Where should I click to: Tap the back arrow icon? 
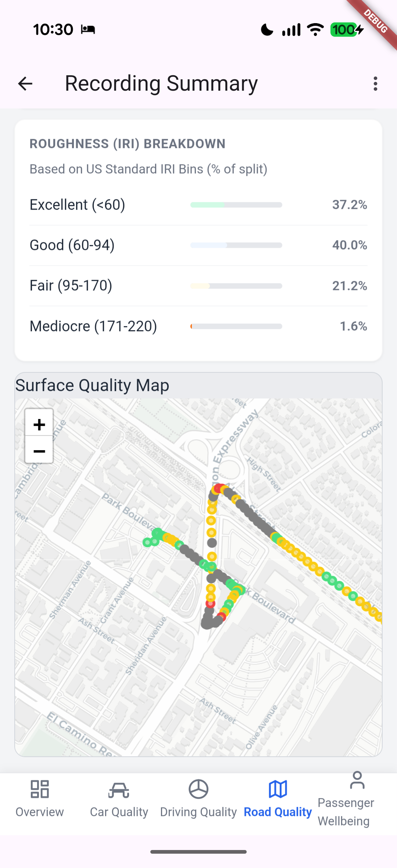pos(25,84)
